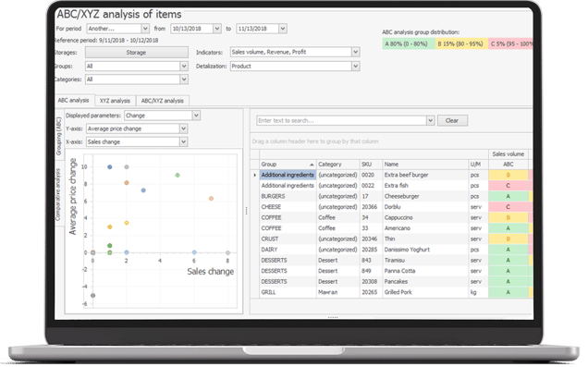Click the ABC column header
This screenshot has width=588, height=367.
(508, 165)
